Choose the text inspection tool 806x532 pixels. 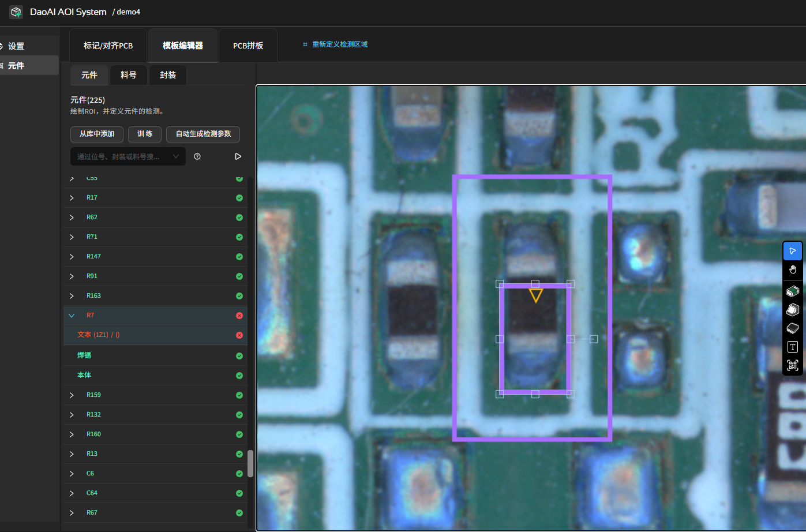(793, 347)
